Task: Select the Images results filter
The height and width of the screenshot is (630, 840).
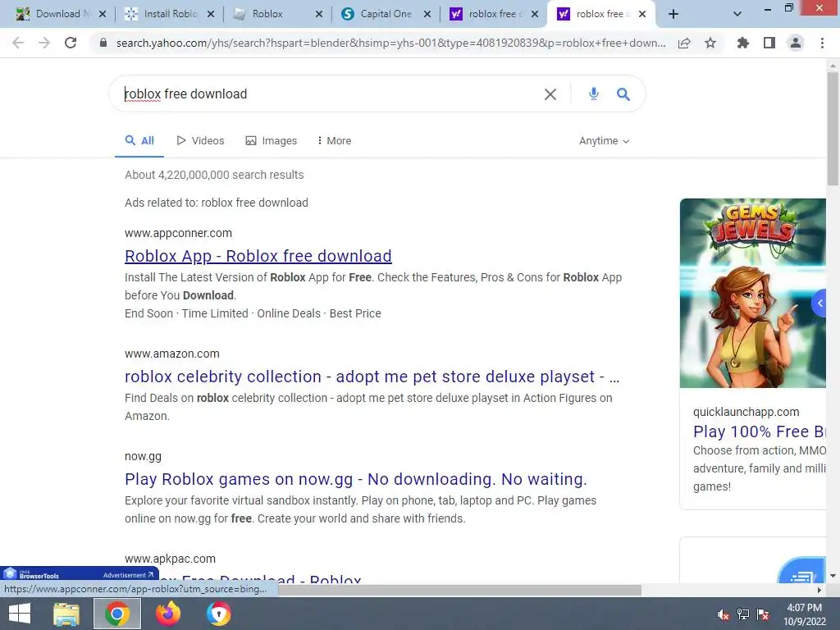Action: (271, 141)
